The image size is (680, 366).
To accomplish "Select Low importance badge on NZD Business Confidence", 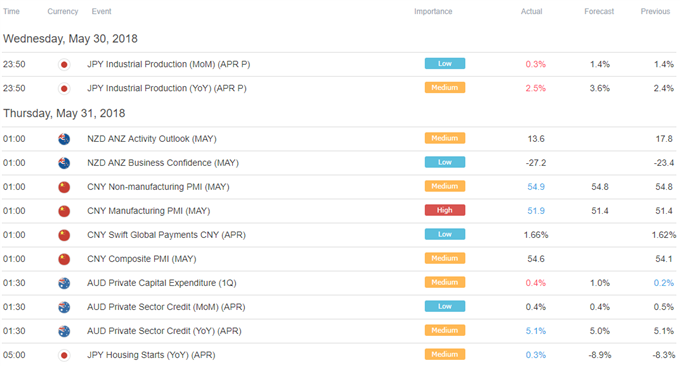I will pyautogui.click(x=445, y=162).
